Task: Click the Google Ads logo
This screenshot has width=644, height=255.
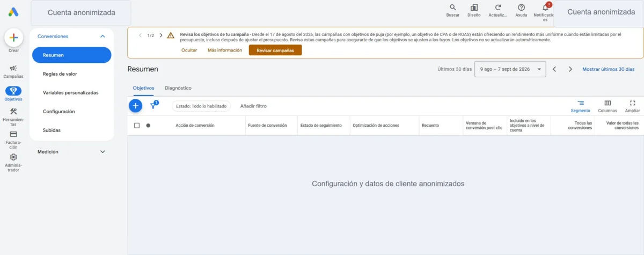Action: [x=13, y=12]
